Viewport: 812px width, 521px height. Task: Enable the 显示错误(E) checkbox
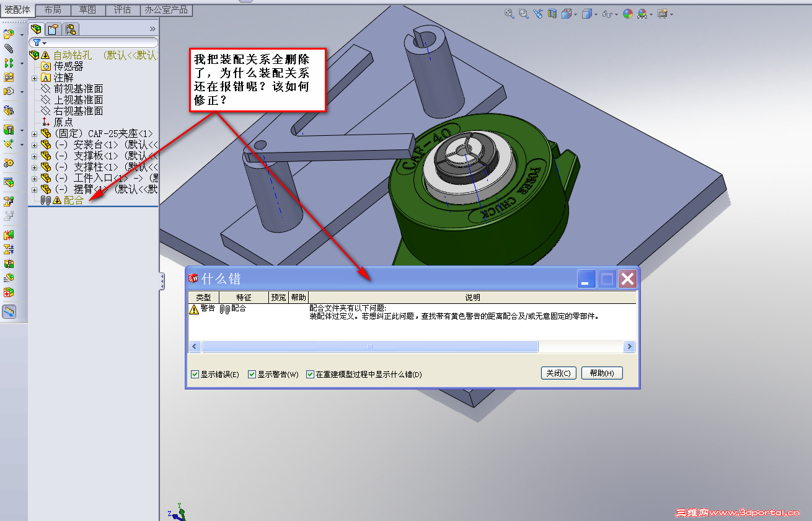click(x=195, y=373)
